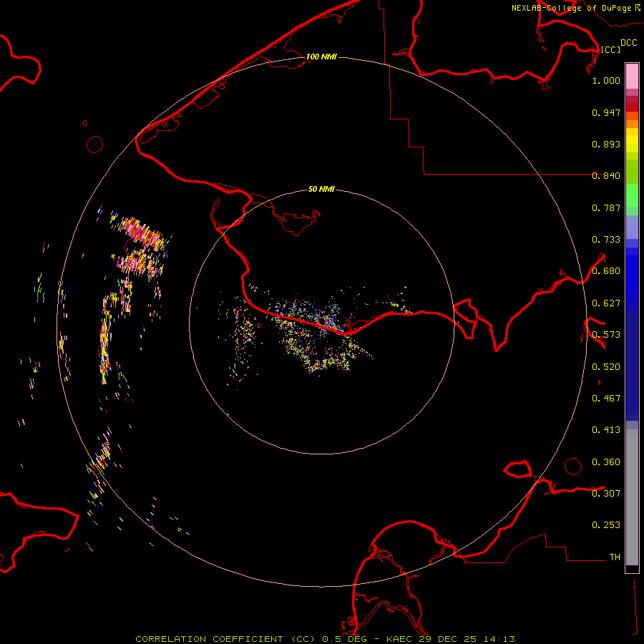Click the 0.360 scale value

point(606,462)
